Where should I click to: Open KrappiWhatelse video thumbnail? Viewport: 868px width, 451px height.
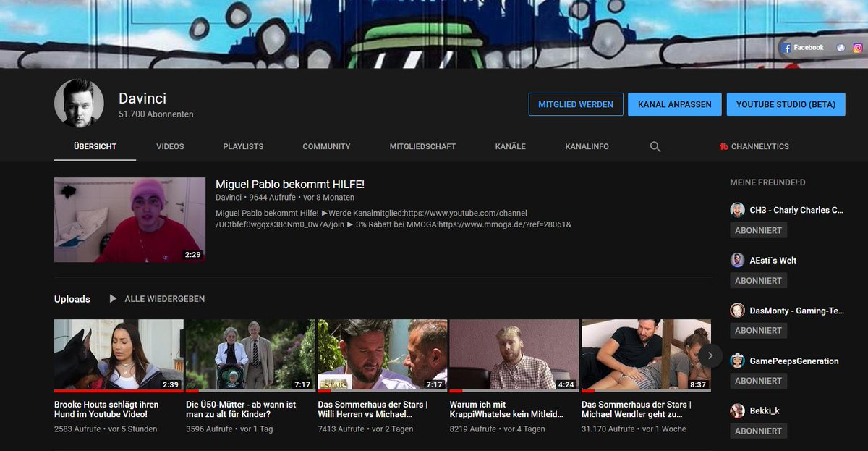[514, 355]
